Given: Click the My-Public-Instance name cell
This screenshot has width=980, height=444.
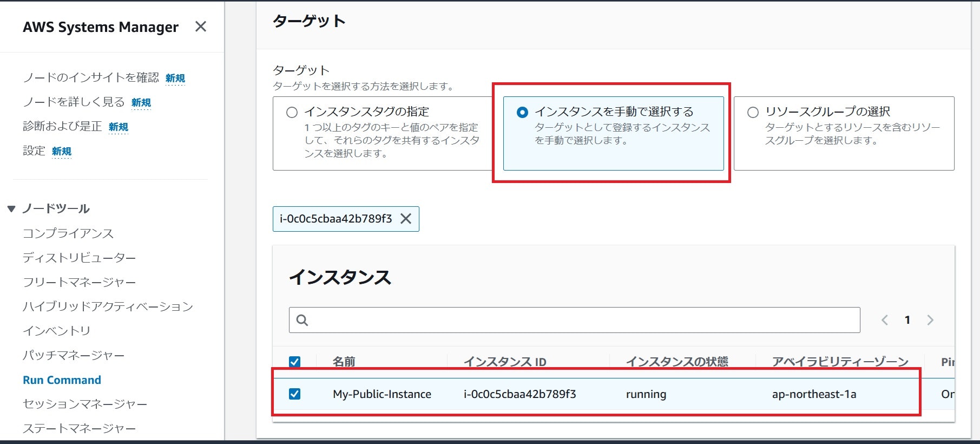Looking at the screenshot, I should click(382, 394).
